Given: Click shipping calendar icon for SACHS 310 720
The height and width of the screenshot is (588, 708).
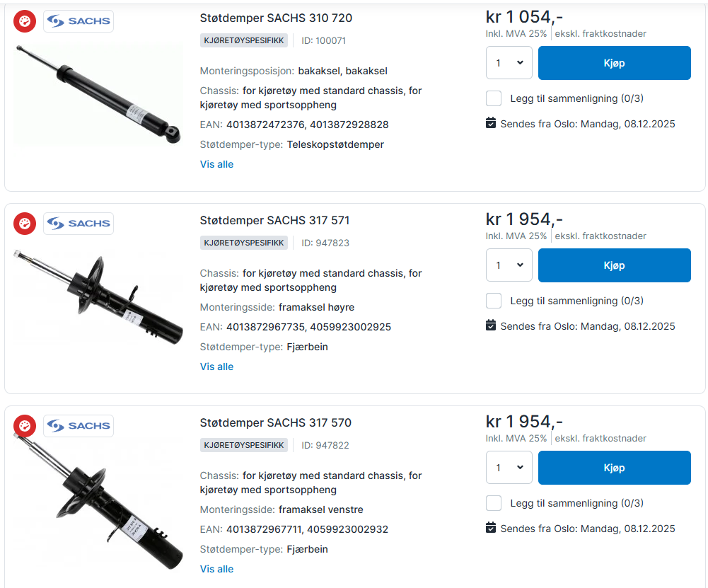Looking at the screenshot, I should [x=492, y=123].
